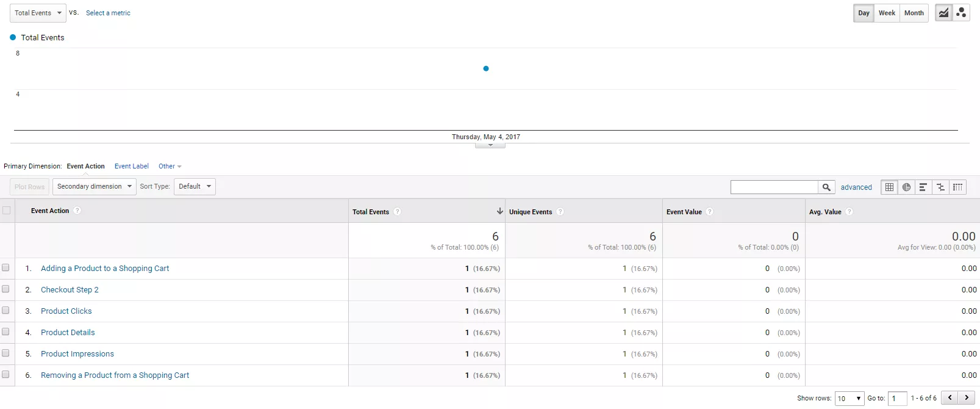
Task: Open the Product Clicks event action link
Action: click(66, 311)
